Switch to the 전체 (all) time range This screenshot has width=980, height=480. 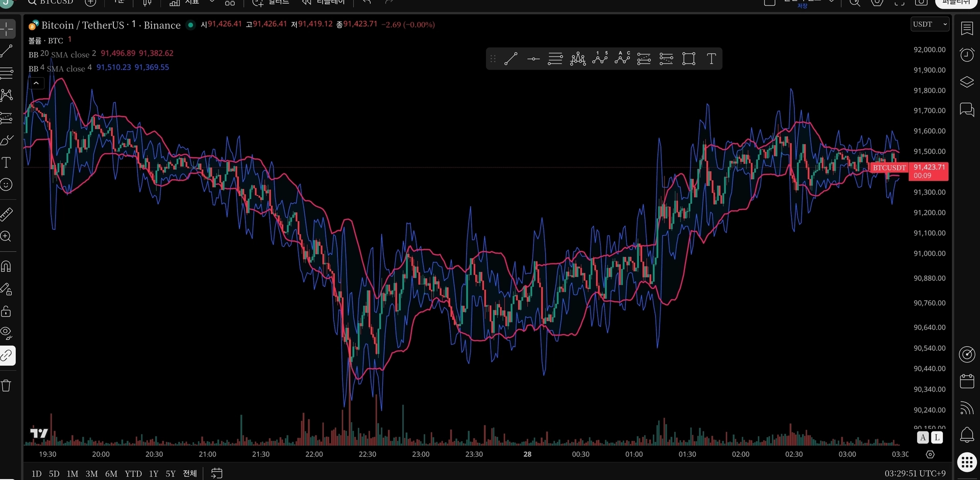[x=190, y=474]
